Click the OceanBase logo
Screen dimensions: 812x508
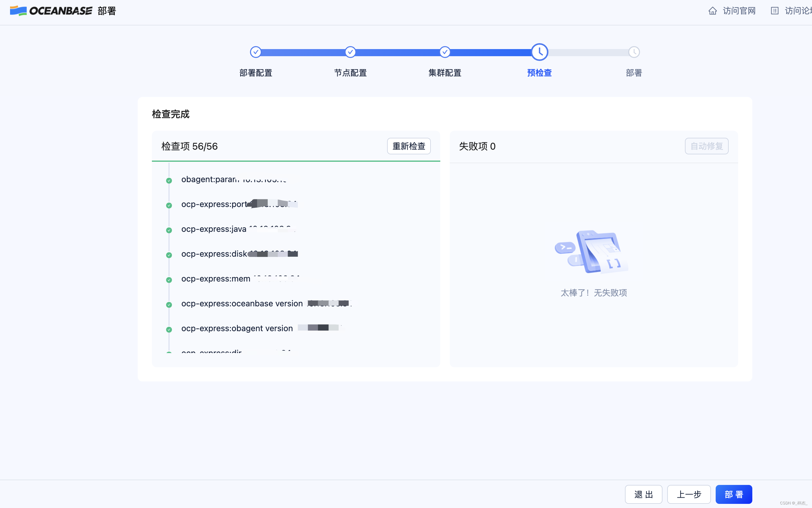coord(51,11)
